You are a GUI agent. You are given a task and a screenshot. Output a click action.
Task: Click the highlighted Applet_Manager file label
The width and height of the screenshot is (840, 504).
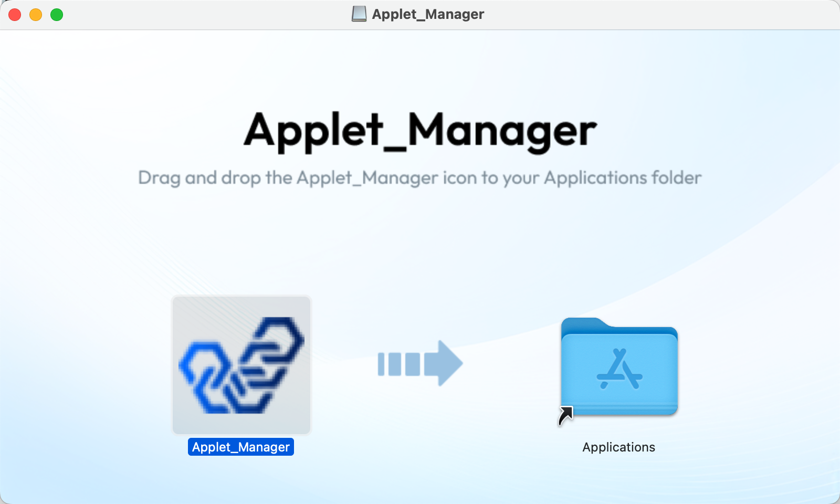[x=241, y=447]
